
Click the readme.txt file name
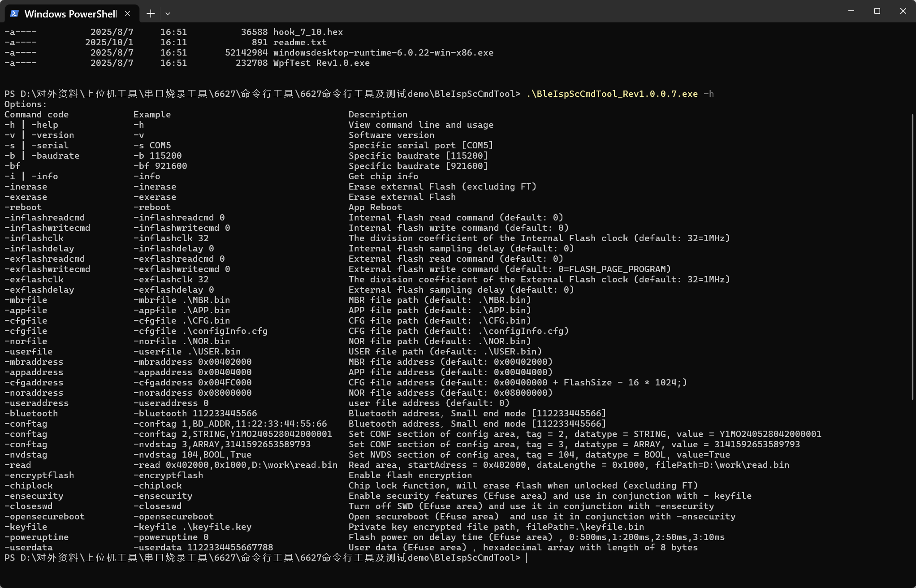(x=300, y=42)
